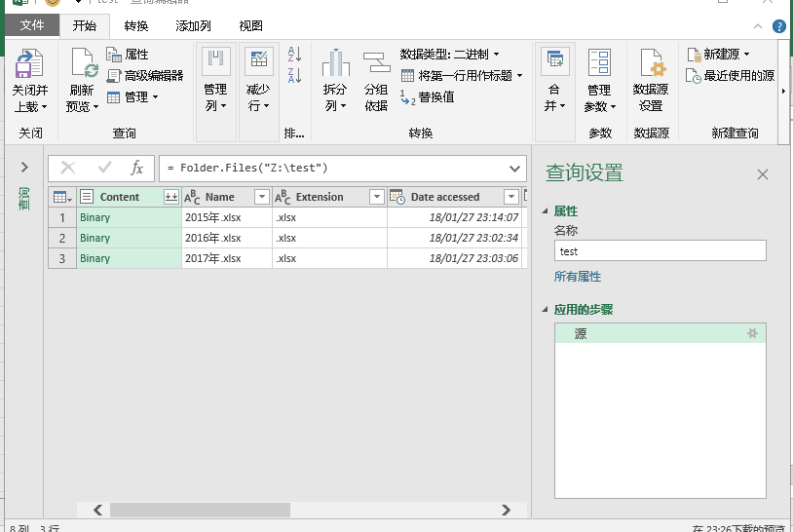Screen dimensions: 793x532
Task: Sort ascending with A-Z icon
Action: 294,54
